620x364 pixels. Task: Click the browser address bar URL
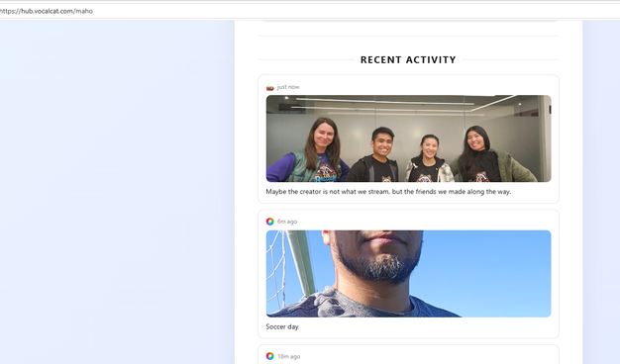coord(47,11)
